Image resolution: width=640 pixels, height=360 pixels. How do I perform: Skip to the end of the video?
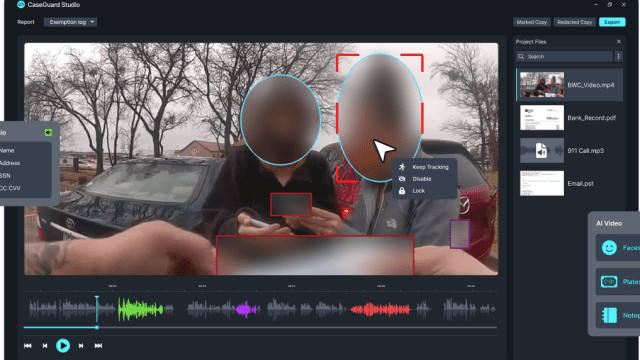pos(98,346)
